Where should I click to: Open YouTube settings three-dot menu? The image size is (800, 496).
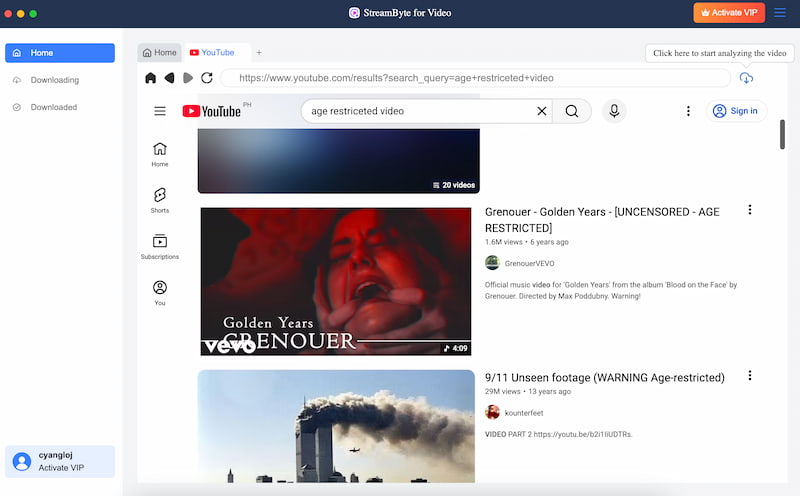click(688, 111)
